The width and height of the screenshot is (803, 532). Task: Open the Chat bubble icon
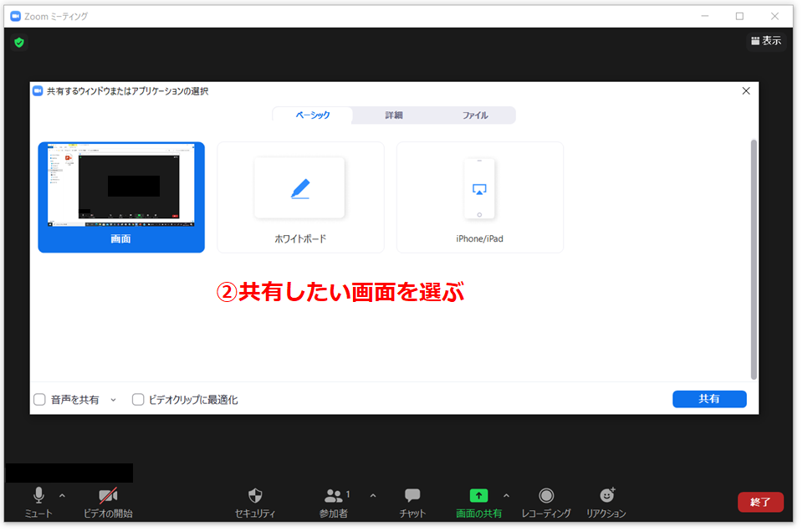click(412, 495)
